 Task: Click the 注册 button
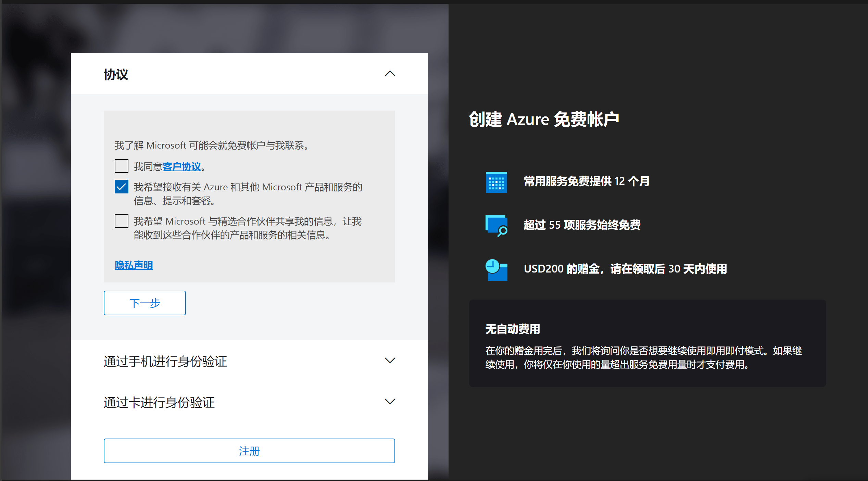click(249, 451)
